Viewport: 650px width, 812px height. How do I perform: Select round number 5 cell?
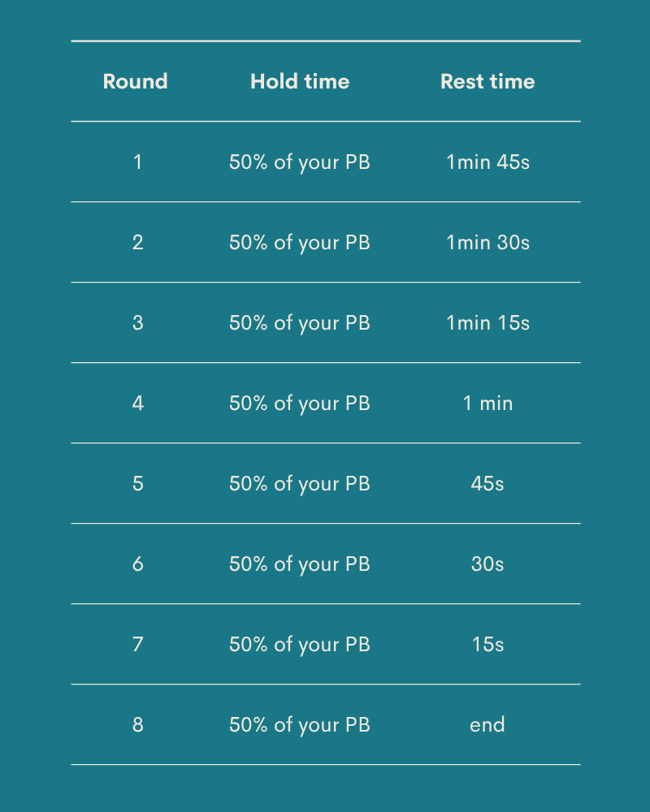point(137,483)
